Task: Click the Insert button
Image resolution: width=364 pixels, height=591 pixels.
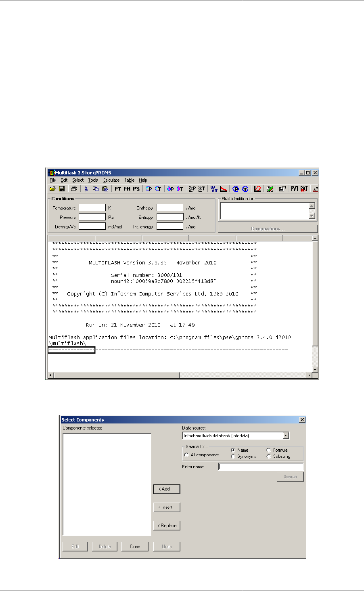Action: (167, 507)
